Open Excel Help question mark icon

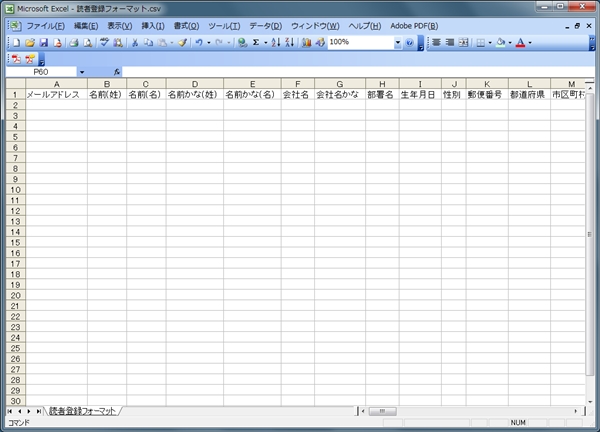409,42
